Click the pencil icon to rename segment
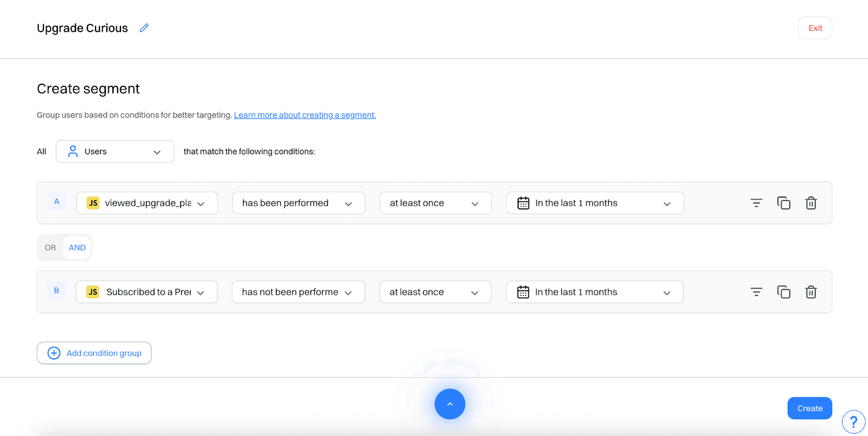This screenshot has height=436, width=868. coord(144,28)
